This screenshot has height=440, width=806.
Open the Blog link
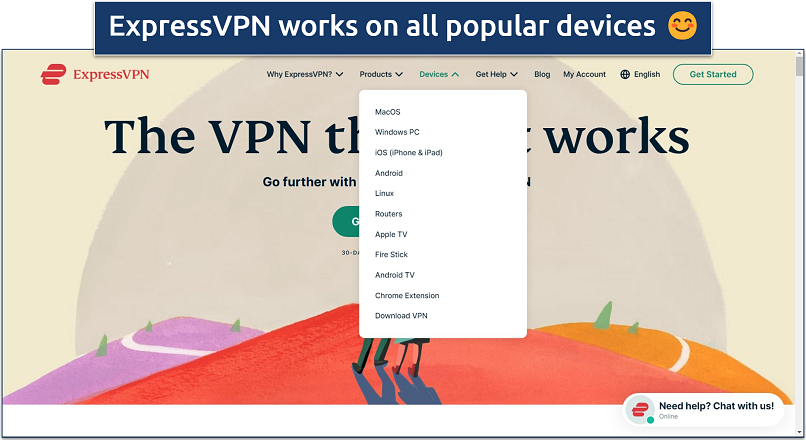(x=542, y=75)
